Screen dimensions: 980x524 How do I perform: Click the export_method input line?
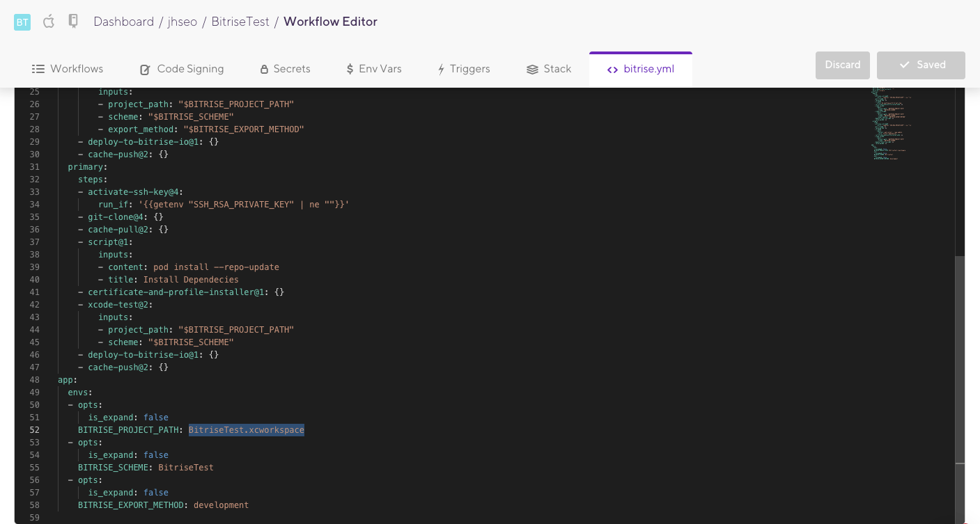point(201,129)
